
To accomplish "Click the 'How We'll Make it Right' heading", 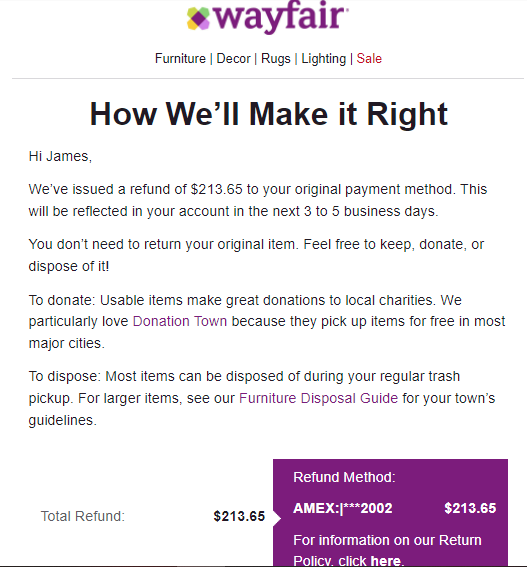I will pyautogui.click(x=269, y=114).
